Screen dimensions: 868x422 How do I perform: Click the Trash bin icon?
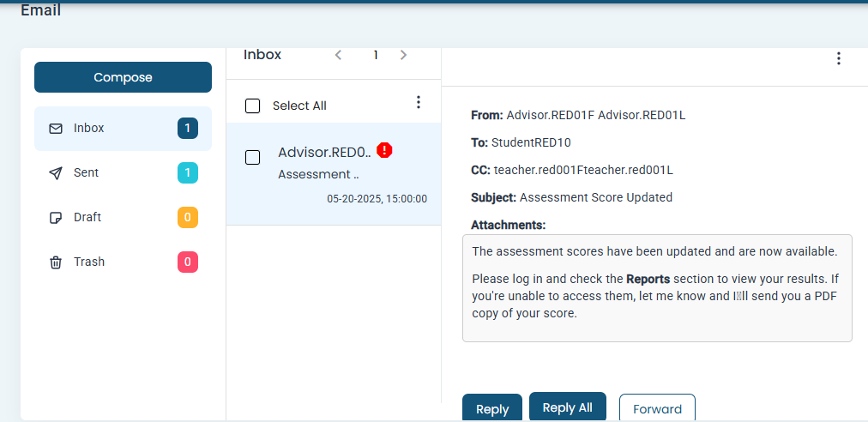click(56, 262)
